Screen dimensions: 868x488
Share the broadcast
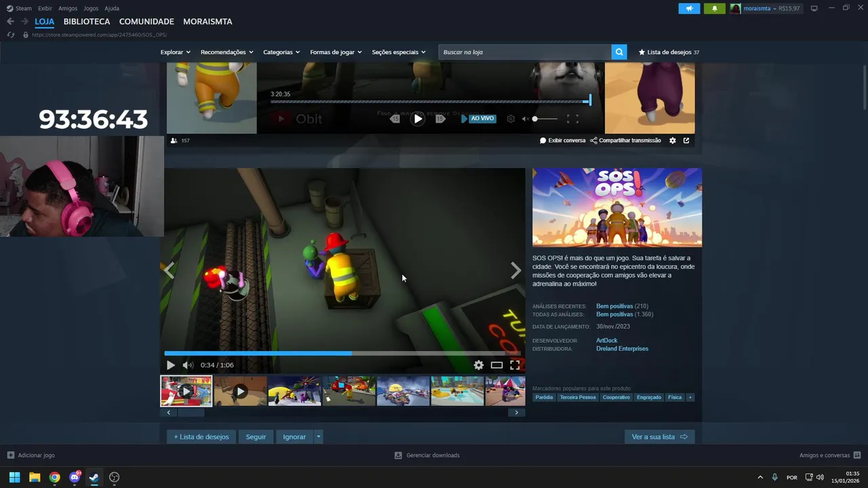(x=625, y=140)
